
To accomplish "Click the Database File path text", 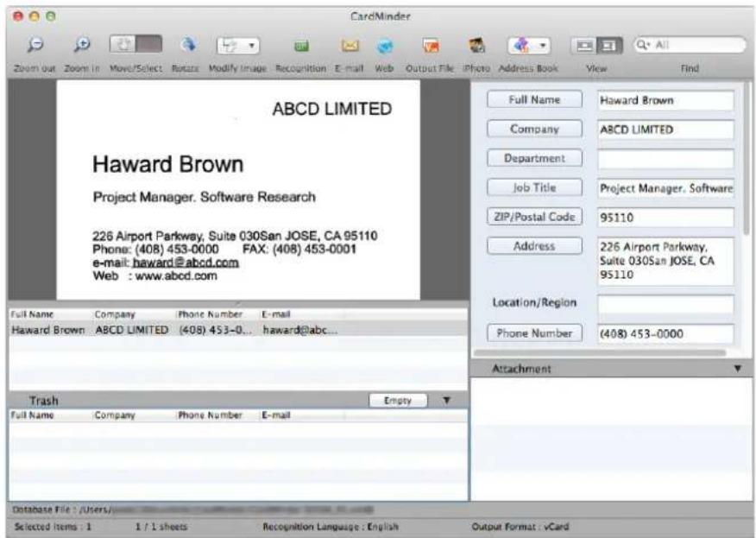I will (192, 510).
